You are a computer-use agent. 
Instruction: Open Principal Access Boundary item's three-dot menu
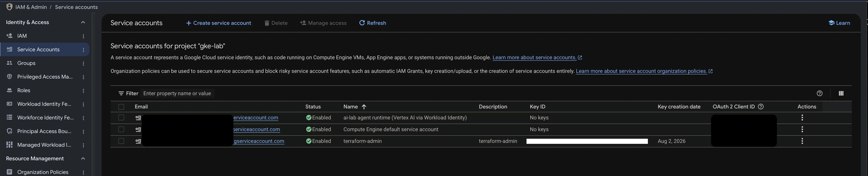83,131
